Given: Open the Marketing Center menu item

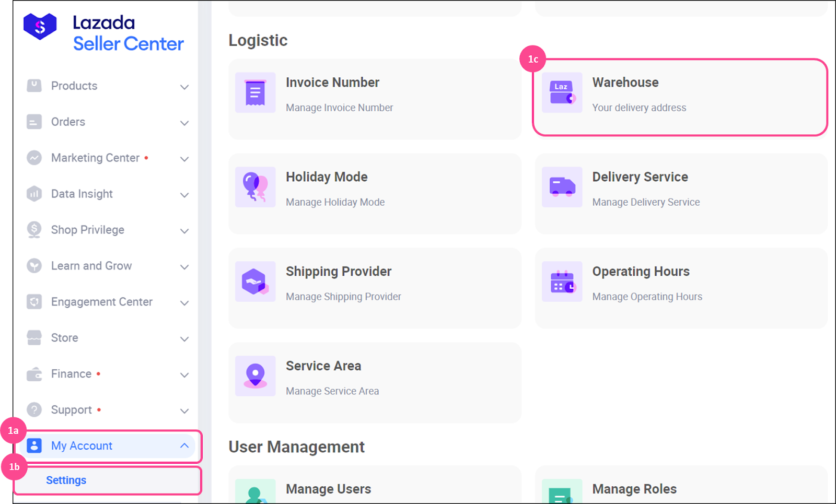Looking at the screenshot, I should (x=95, y=158).
